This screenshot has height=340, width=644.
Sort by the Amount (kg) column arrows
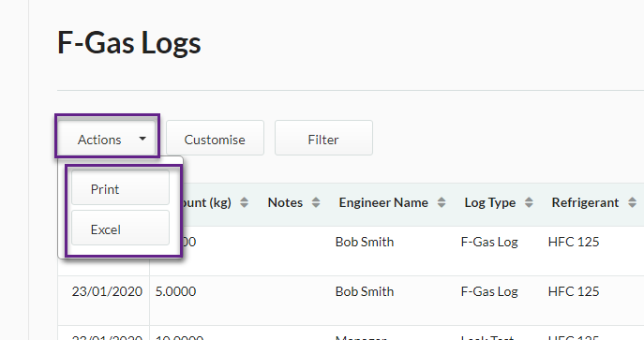(244, 202)
